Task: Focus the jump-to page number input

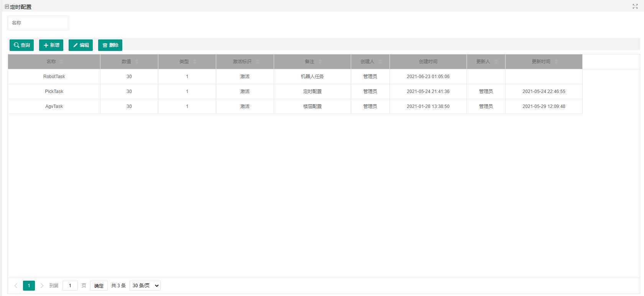Action: [70, 286]
